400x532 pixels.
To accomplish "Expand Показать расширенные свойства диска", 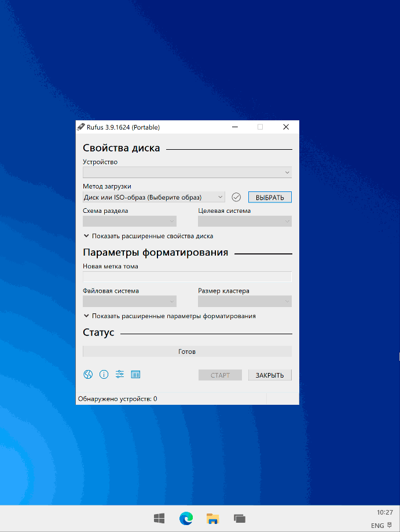I will (148, 236).
